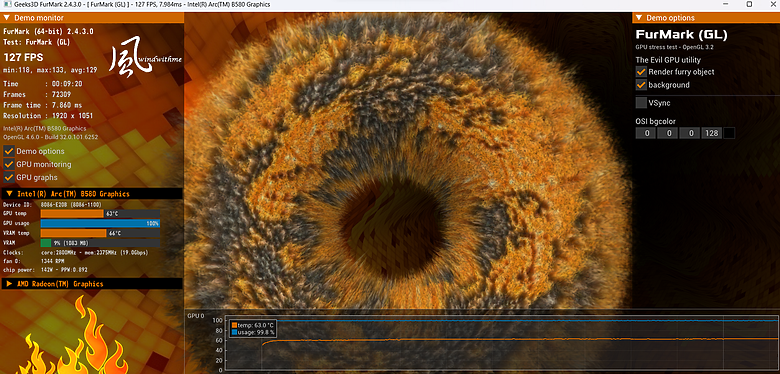
Task: Disable the GPU monitoring checkbox
Action: [x=8, y=164]
